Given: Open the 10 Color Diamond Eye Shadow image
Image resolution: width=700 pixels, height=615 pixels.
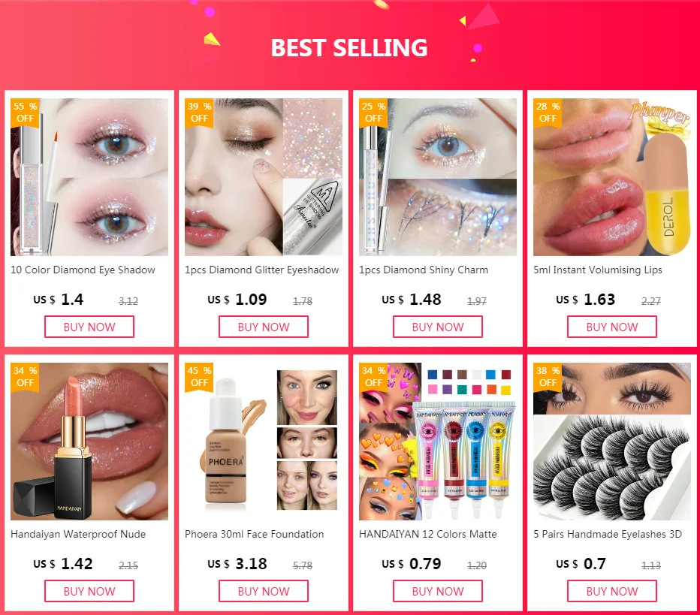Looking at the screenshot, I should [x=89, y=177].
